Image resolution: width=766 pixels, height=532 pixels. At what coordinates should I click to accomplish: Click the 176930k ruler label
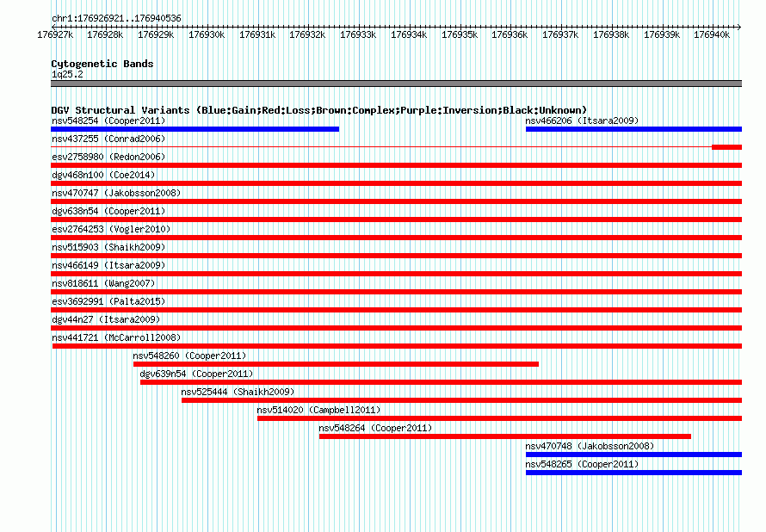207,34
